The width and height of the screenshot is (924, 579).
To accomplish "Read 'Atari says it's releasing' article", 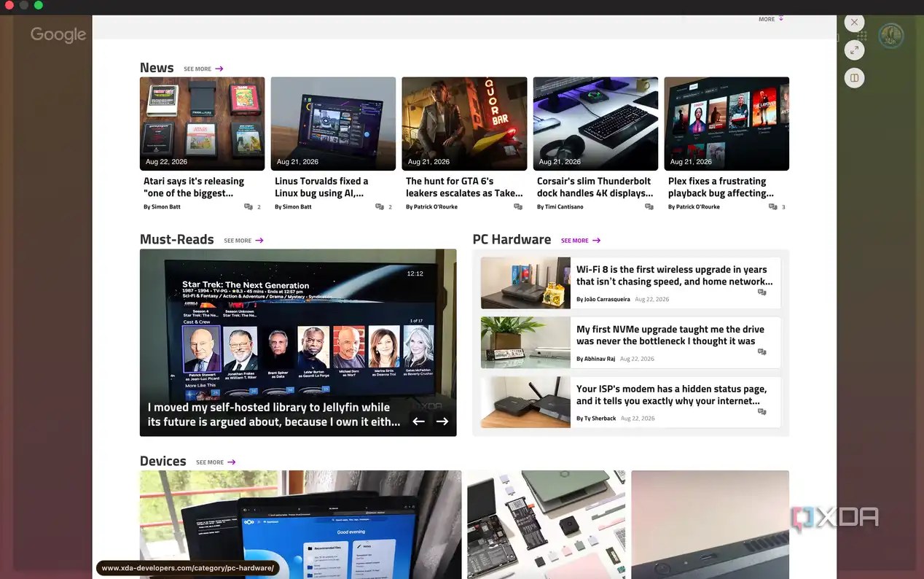I will [195, 187].
